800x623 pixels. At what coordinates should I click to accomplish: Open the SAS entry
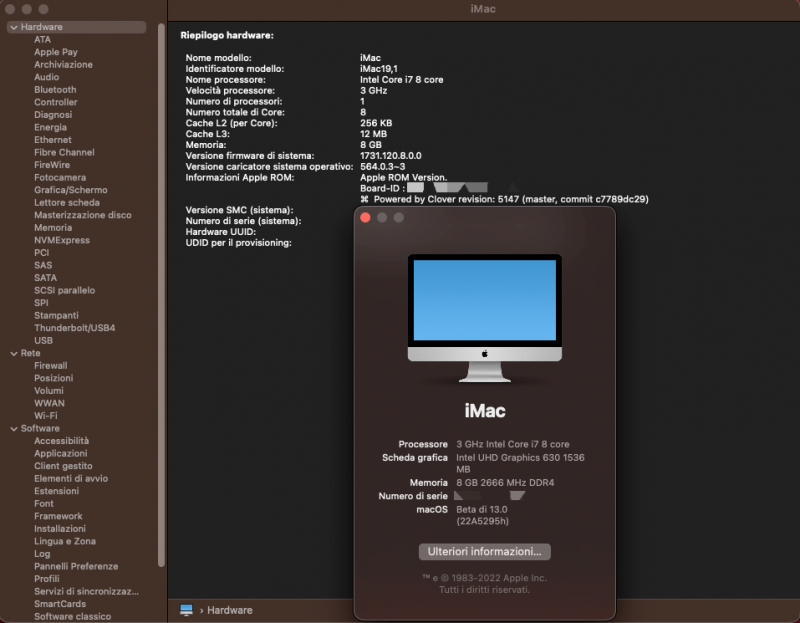[x=43, y=265]
